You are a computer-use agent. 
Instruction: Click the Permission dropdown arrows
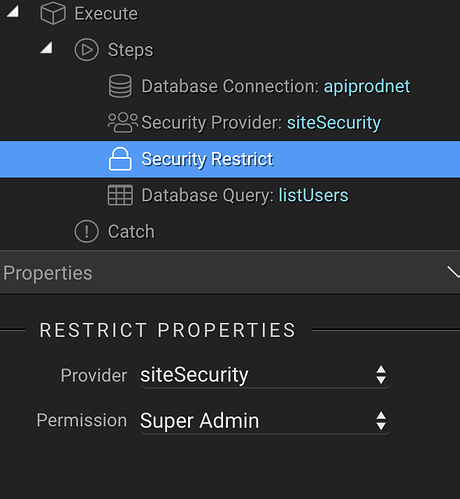381,421
